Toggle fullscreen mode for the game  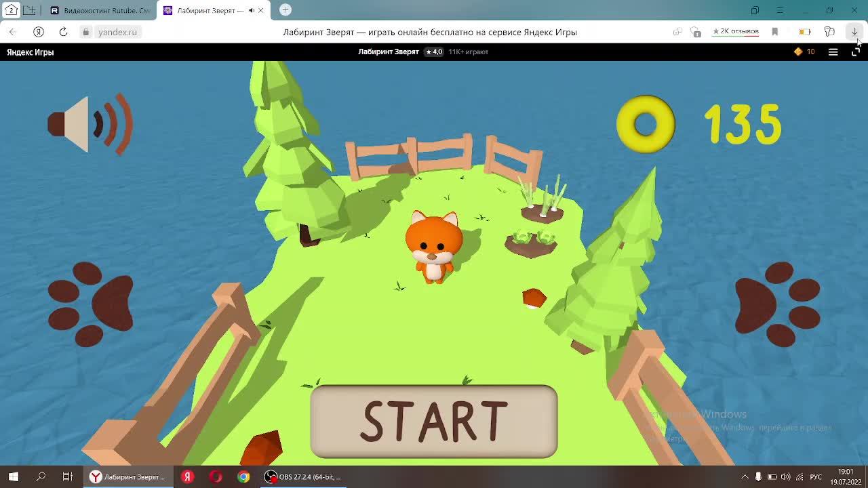855,52
